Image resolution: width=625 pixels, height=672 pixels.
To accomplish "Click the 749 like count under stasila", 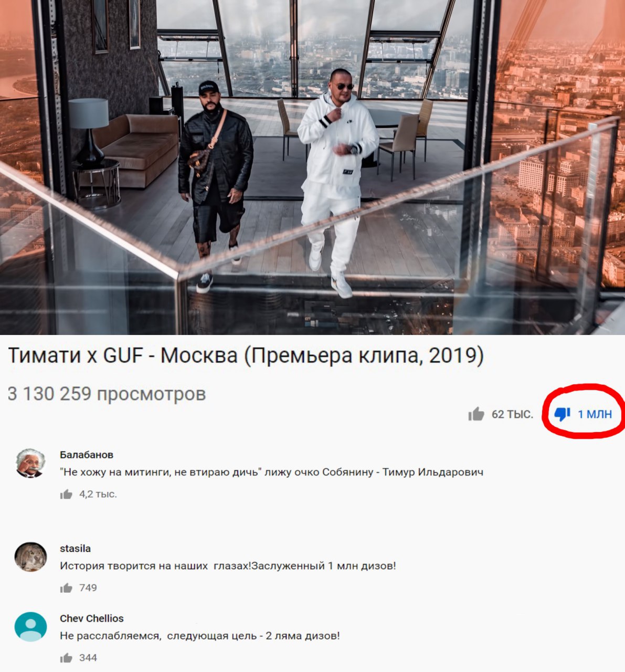I will click(88, 588).
